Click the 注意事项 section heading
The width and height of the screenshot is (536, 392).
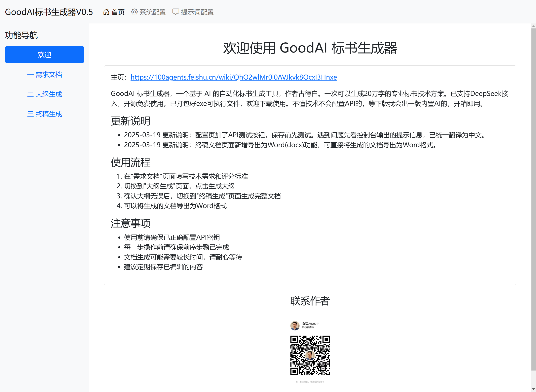pos(131,223)
